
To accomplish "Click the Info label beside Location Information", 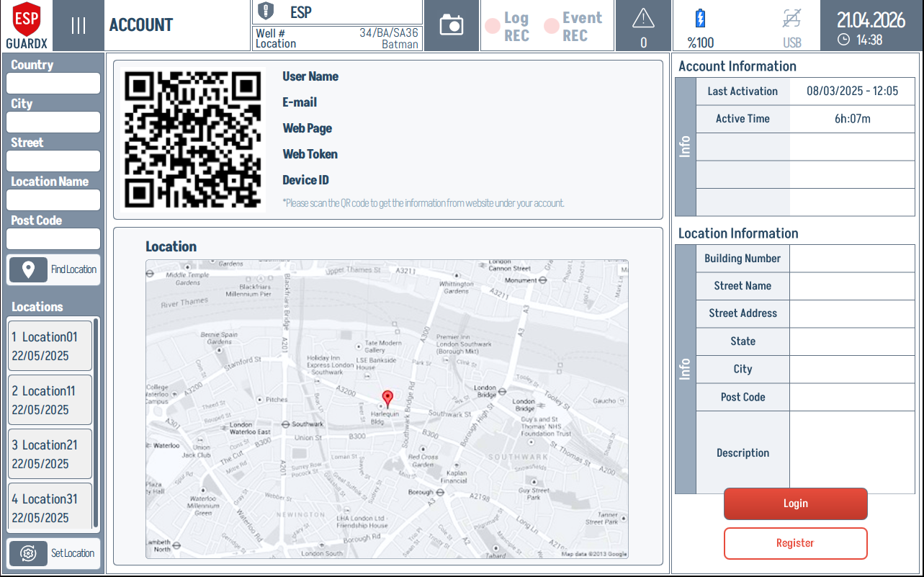I will (684, 369).
